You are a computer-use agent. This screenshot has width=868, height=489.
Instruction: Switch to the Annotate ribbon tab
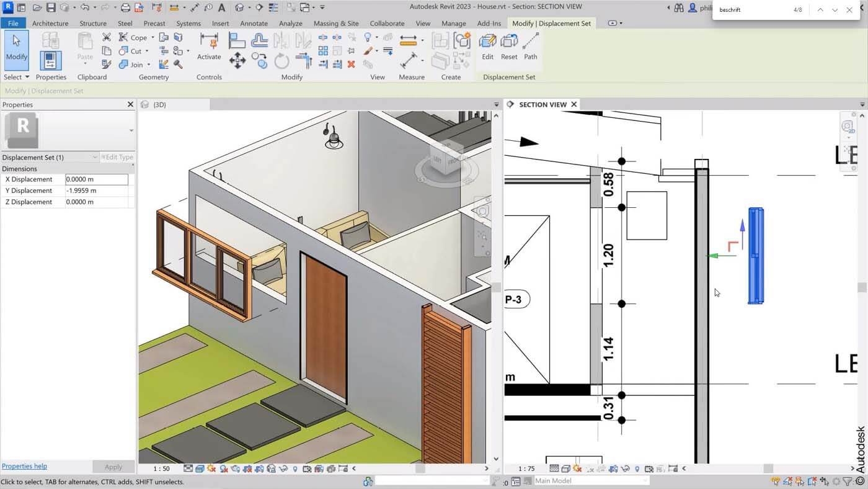click(254, 23)
